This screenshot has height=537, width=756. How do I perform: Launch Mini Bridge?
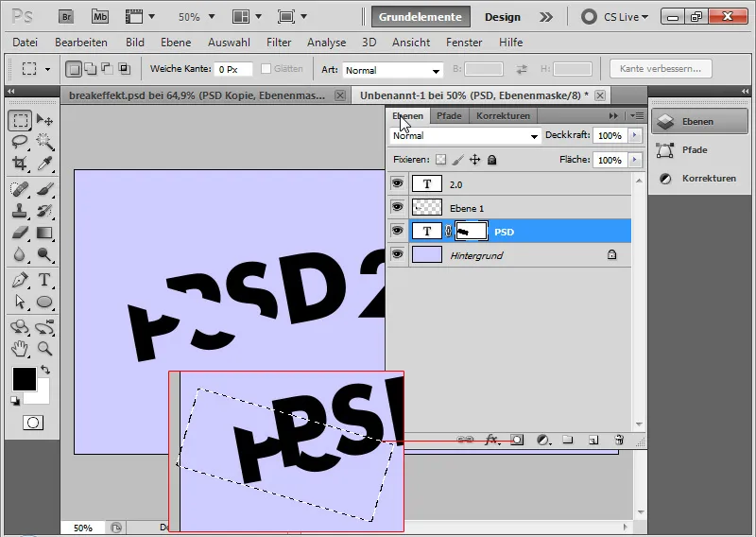tap(100, 17)
